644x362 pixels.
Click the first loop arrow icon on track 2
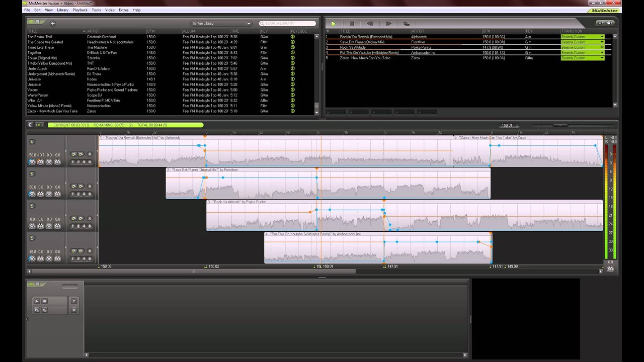click(x=74, y=187)
